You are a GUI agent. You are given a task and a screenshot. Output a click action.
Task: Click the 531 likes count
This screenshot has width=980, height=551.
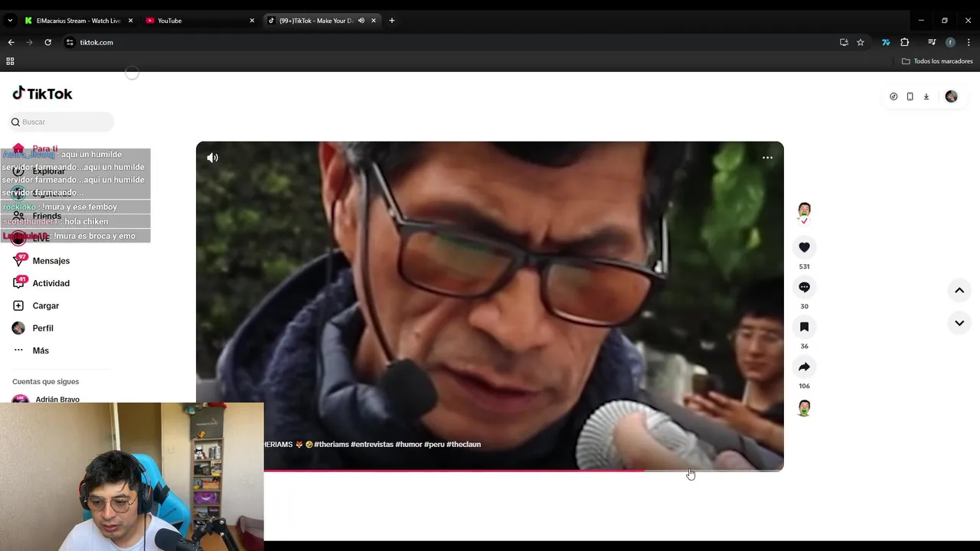click(x=804, y=266)
